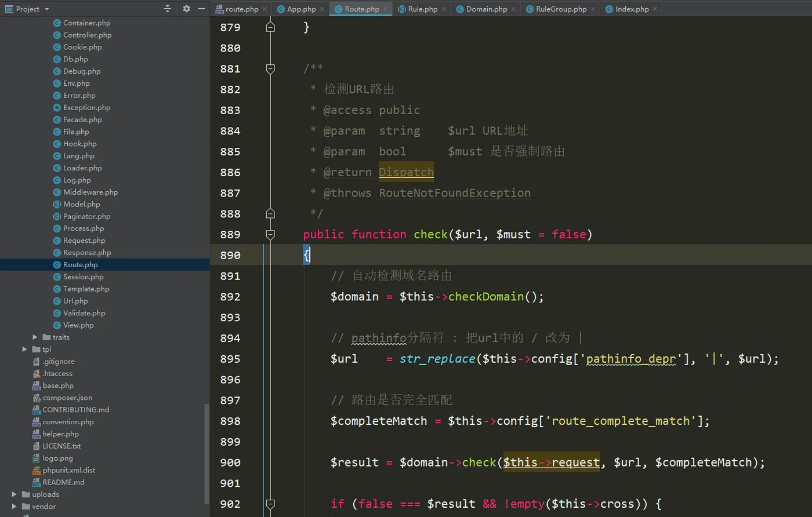Fold the if block at line 902
Image resolution: width=812 pixels, height=517 pixels.
(x=270, y=504)
